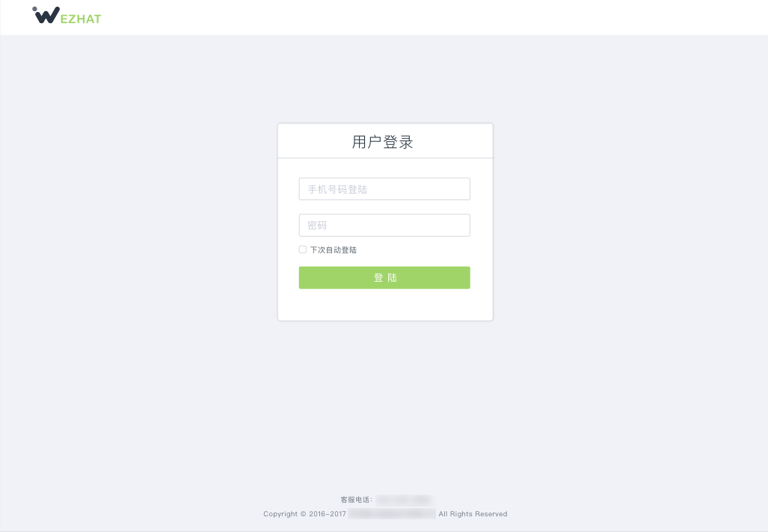Tick the 下次自动登陆 checkbox
Image resolution: width=768 pixels, height=532 pixels.
[303, 250]
